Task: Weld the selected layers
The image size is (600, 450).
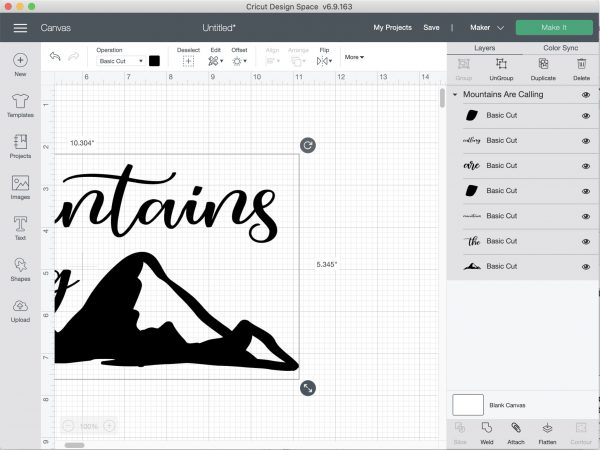Action: point(486,433)
